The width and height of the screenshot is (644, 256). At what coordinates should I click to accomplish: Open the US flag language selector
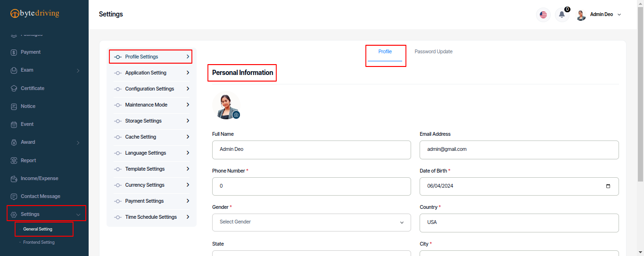pyautogui.click(x=544, y=15)
